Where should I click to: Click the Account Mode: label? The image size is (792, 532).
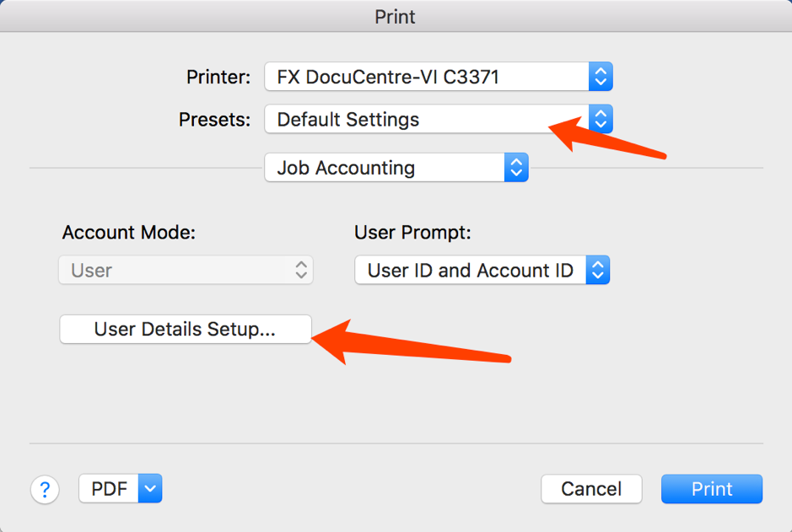click(x=129, y=232)
